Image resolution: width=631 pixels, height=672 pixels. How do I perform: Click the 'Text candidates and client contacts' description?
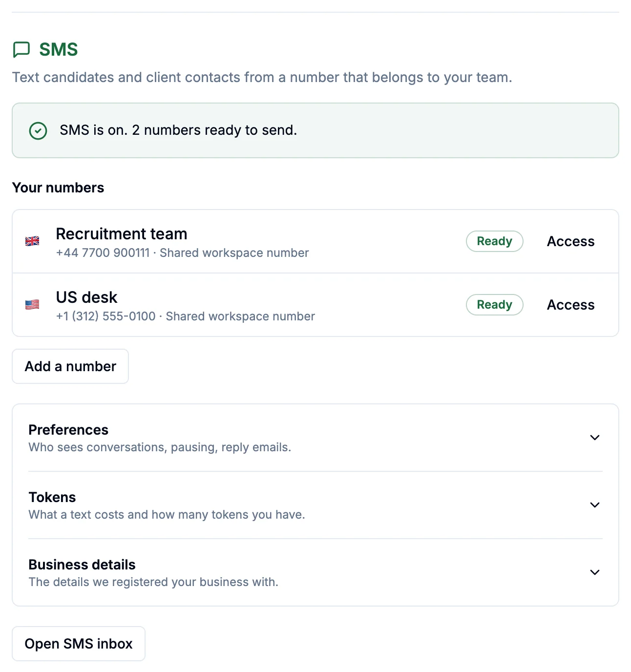coord(262,78)
